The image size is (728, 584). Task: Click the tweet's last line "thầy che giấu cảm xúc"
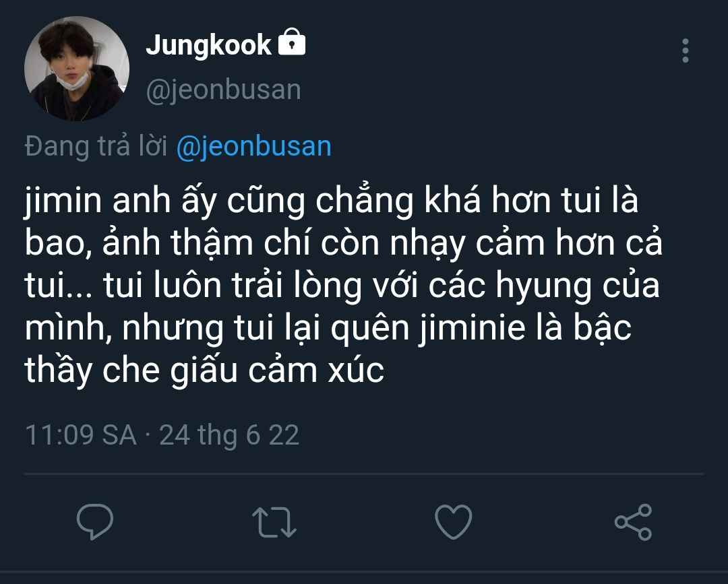coord(204,371)
